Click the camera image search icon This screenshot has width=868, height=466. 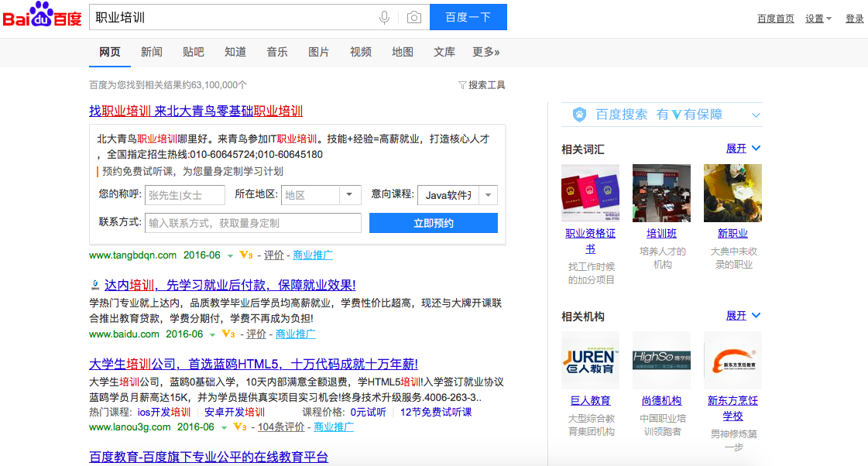pos(414,17)
